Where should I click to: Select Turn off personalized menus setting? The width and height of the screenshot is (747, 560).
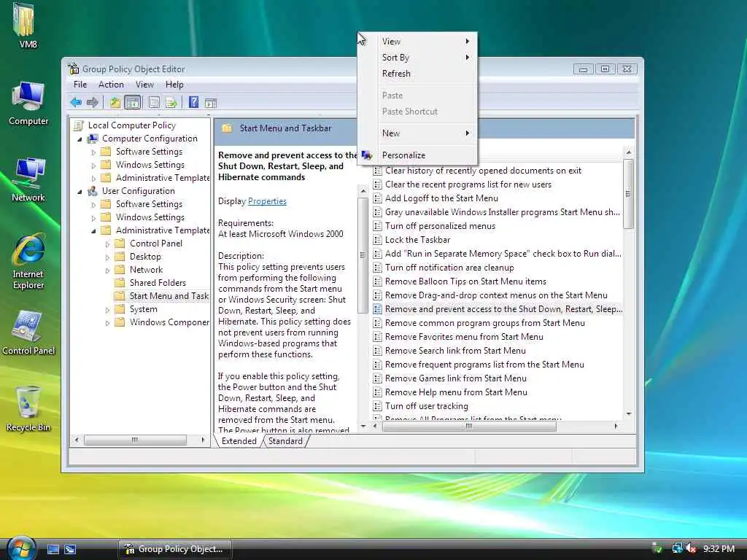click(434, 226)
